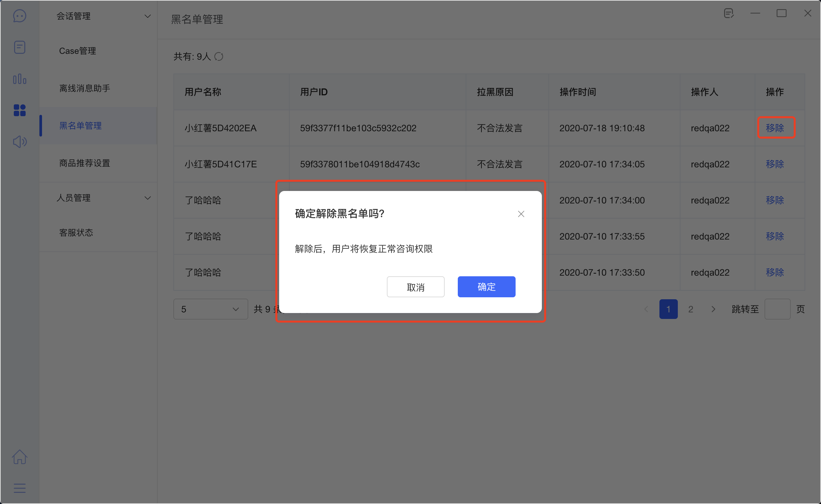Click the hamburger menu icon at bottom
This screenshot has height=504, width=821.
tap(19, 488)
